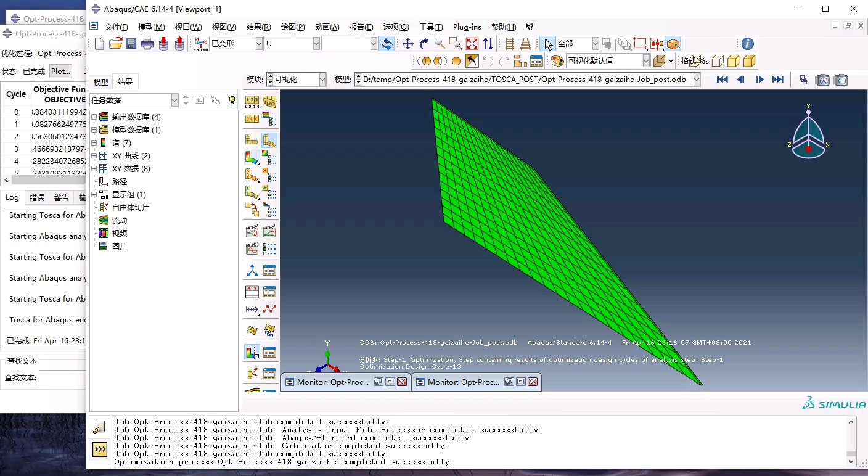This screenshot has height=476, width=868.
Task: Print the viewport with the printer icon
Action: tap(147, 44)
